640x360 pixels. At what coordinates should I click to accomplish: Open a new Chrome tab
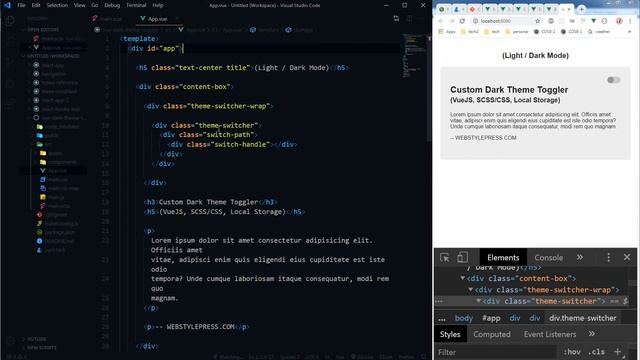[582, 9]
